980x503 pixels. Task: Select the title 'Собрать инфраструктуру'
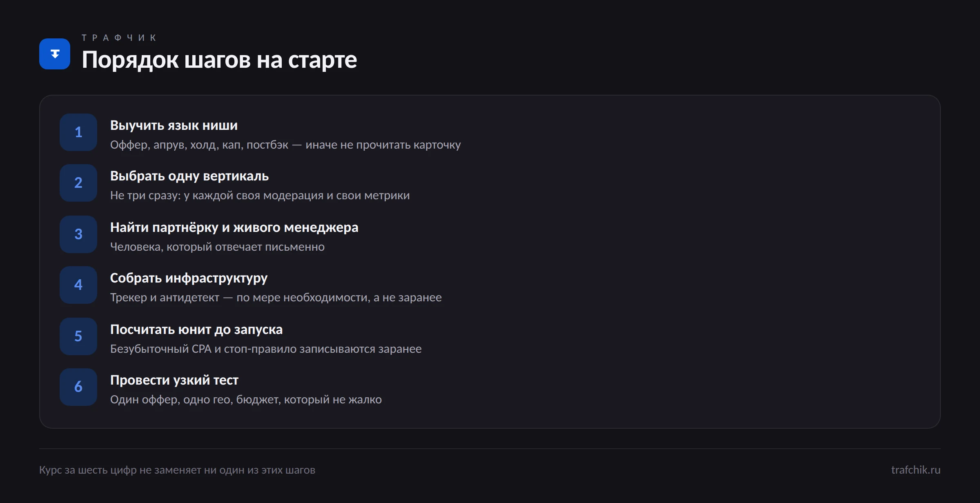189,278
